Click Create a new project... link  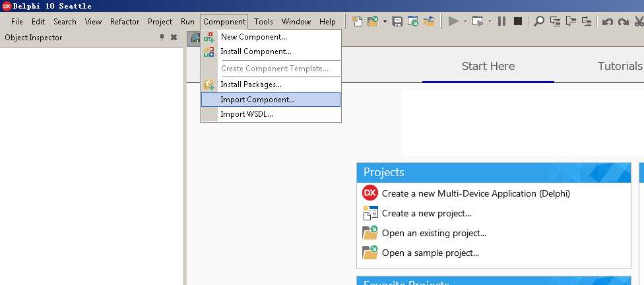(426, 214)
